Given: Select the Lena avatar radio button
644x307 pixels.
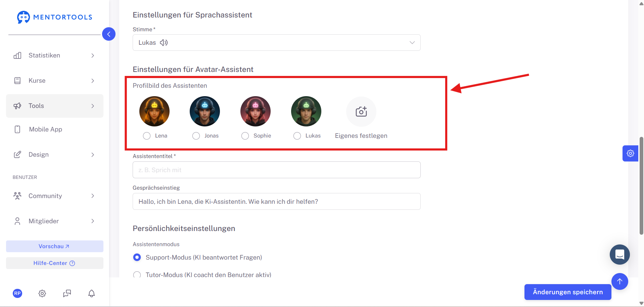Looking at the screenshot, I should pyautogui.click(x=147, y=136).
